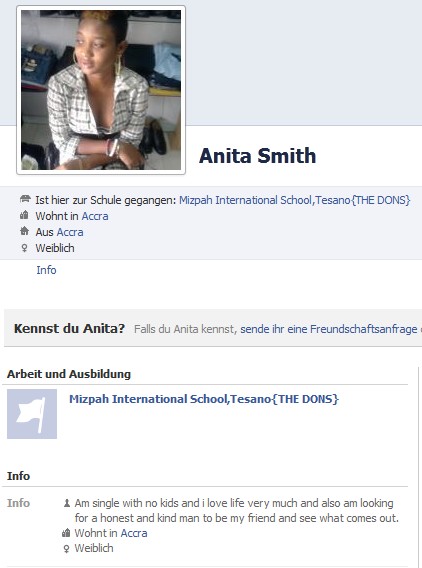Click the bold Info section heading
422x568 pixels.
(x=18, y=476)
